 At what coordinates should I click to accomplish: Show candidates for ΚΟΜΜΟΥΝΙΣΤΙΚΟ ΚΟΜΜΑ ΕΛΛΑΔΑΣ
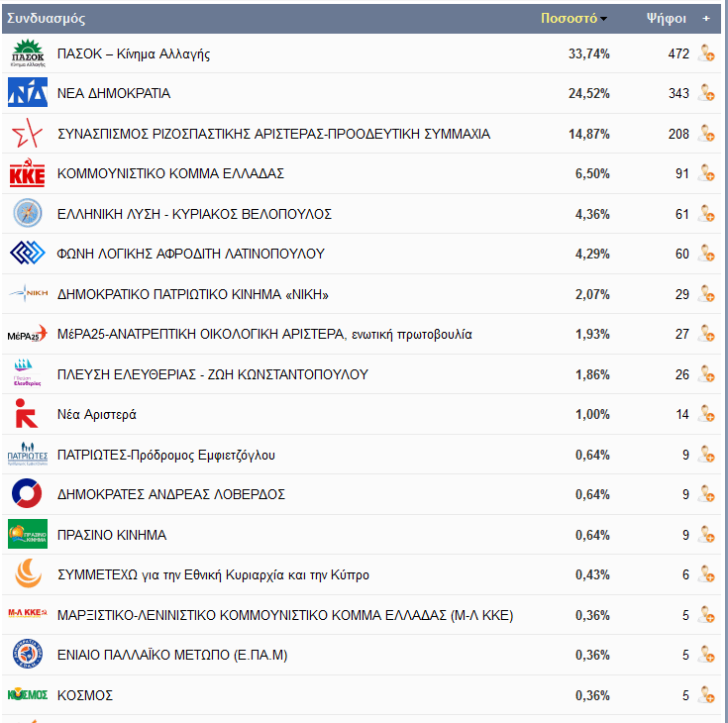coord(706,173)
